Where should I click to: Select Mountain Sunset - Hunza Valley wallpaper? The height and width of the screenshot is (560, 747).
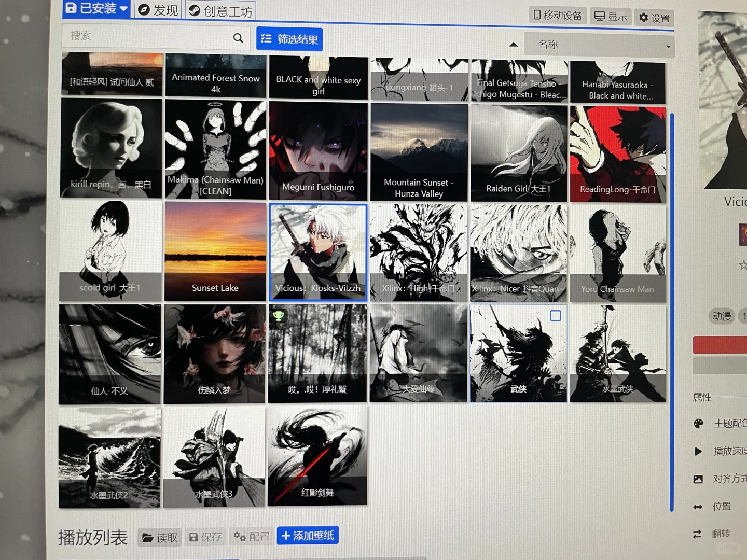419,152
